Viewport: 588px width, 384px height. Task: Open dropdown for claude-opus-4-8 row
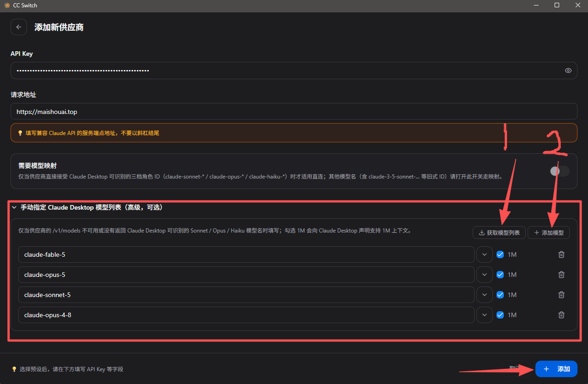(485, 315)
